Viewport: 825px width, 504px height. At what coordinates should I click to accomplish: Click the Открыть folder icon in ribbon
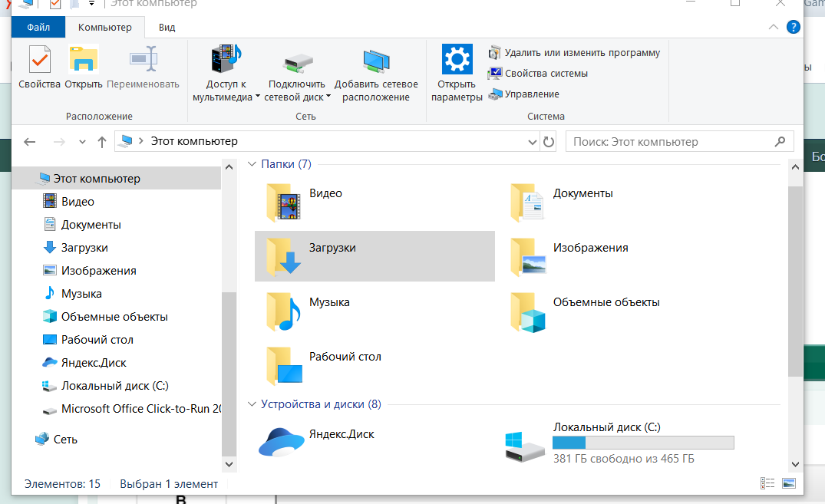pyautogui.click(x=83, y=59)
